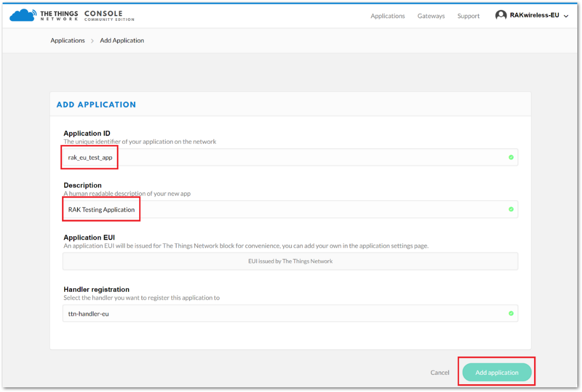
Task: Click the Application EUI label
Action: [89, 237]
